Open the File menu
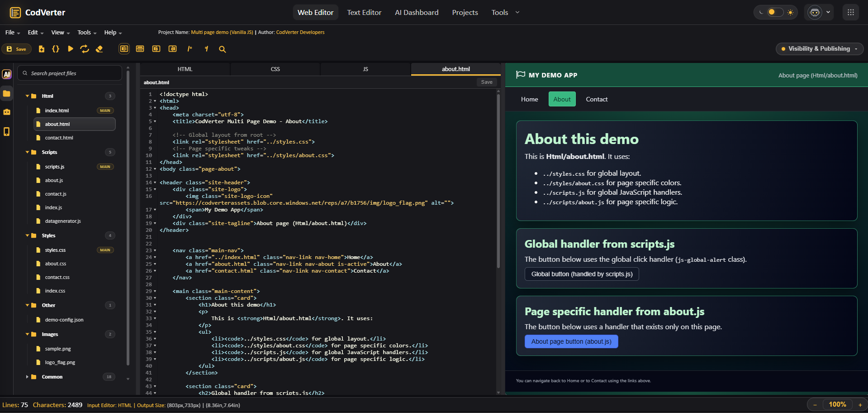The image size is (868, 413). click(13, 33)
